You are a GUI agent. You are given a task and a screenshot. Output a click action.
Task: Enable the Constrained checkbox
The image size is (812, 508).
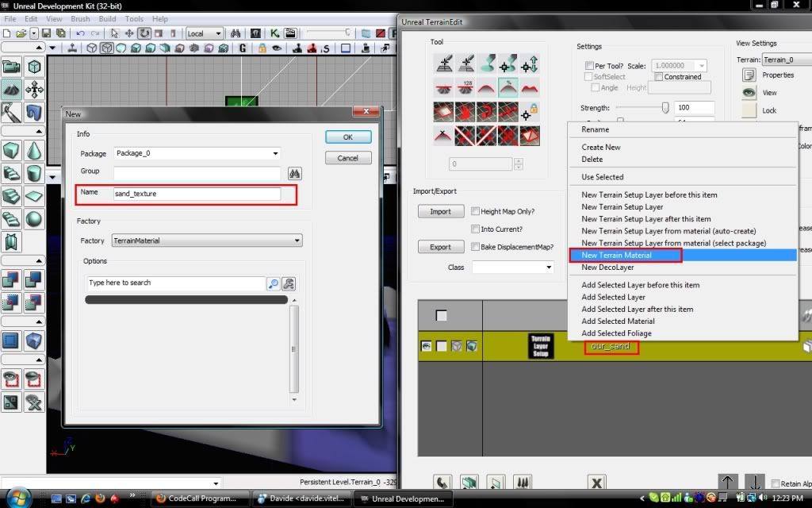pos(659,77)
